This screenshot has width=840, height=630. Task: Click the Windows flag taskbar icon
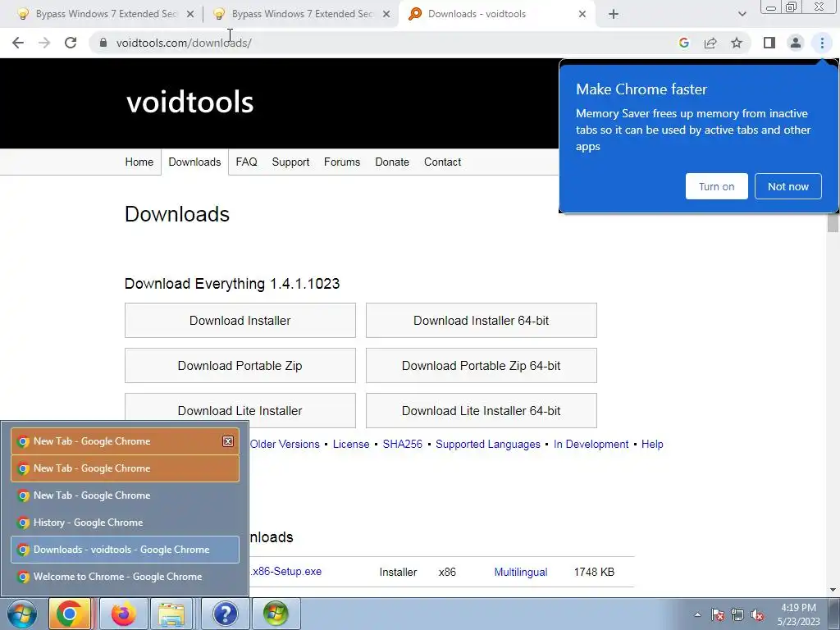pyautogui.click(x=276, y=614)
